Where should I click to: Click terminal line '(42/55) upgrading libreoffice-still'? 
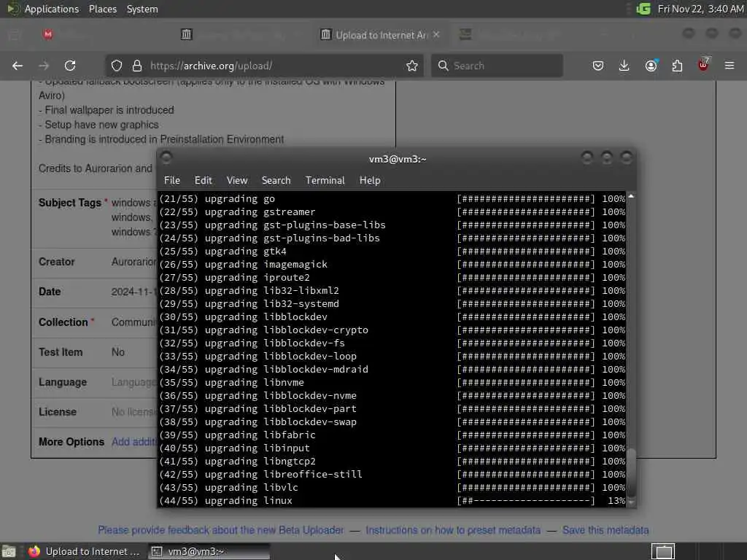[x=260, y=474]
